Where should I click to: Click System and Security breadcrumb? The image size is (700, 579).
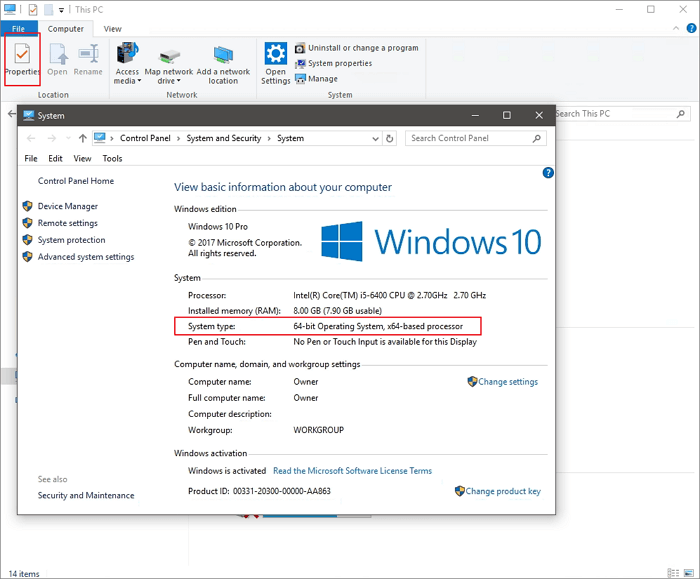[x=224, y=138]
